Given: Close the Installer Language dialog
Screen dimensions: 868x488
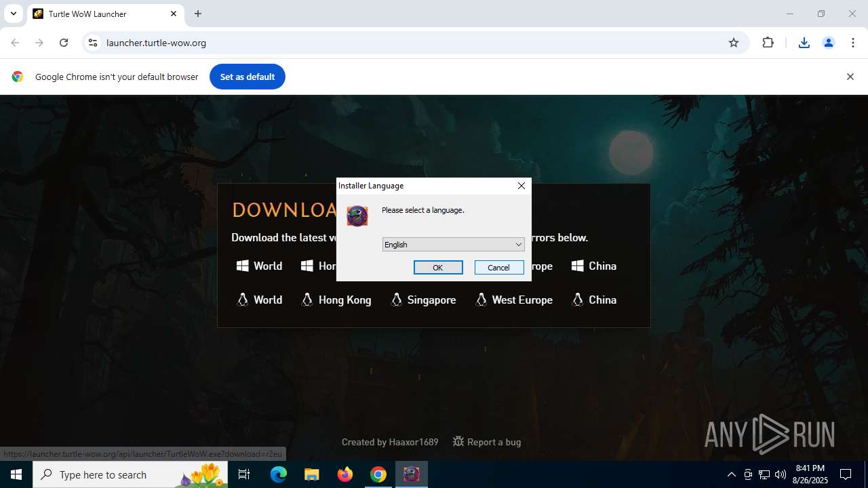Looking at the screenshot, I should click(x=521, y=186).
